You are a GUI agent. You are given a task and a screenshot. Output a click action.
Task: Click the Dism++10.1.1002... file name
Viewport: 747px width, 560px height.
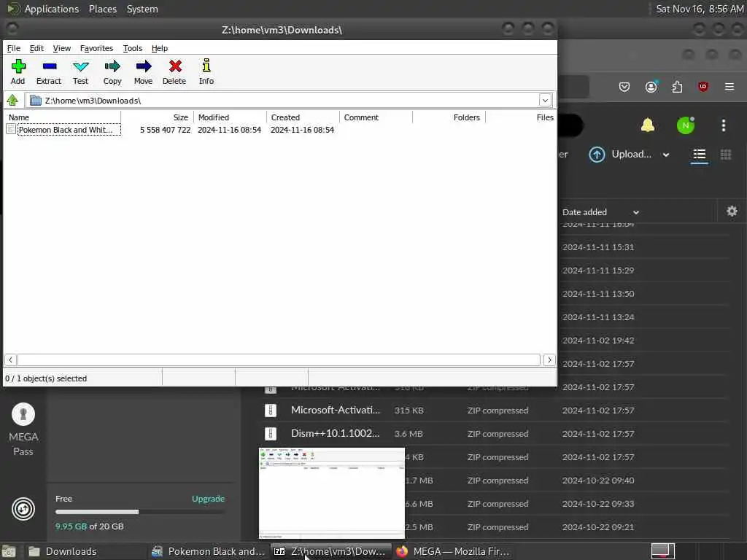coord(336,433)
